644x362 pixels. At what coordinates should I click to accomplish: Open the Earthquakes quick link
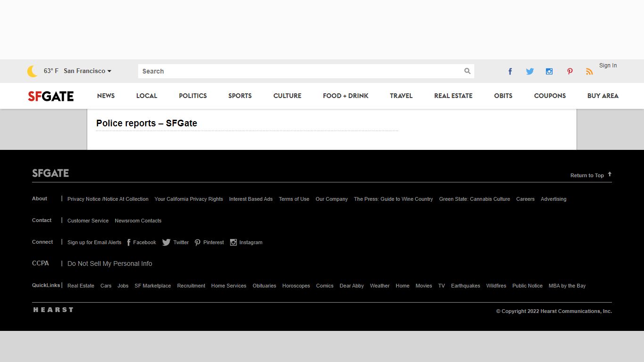[465, 286]
